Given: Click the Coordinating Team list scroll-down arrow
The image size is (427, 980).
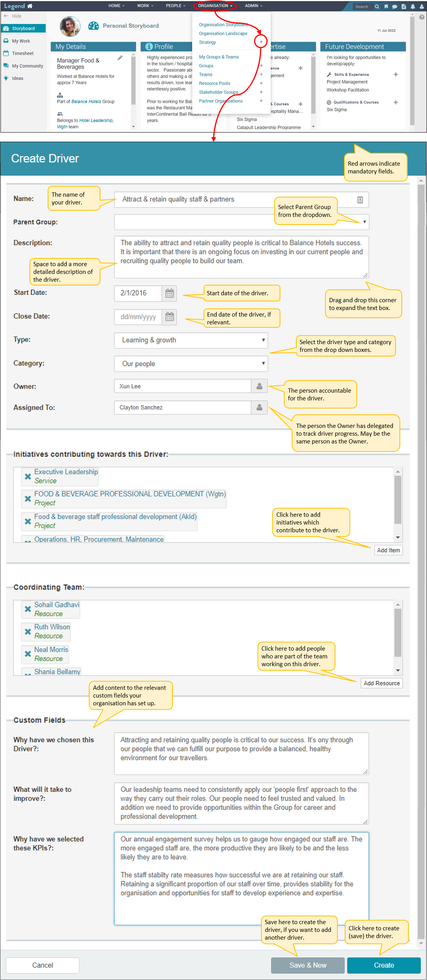Looking at the screenshot, I should click(x=398, y=671).
